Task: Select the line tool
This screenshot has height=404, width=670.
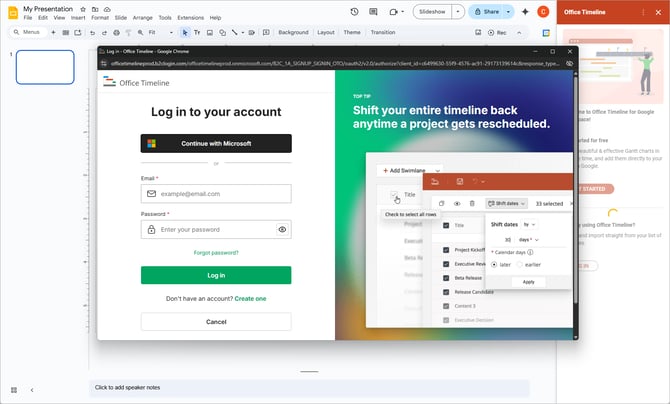Action: 234,32
